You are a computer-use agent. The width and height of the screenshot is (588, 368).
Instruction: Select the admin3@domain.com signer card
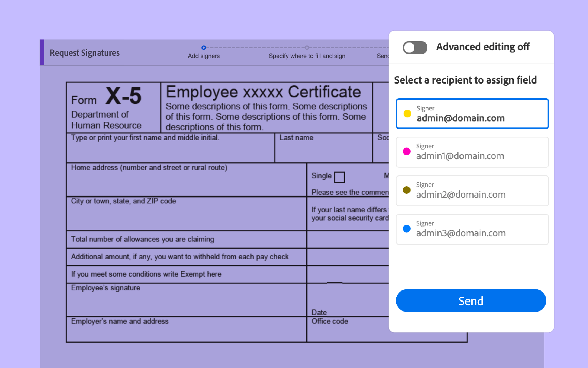click(472, 229)
